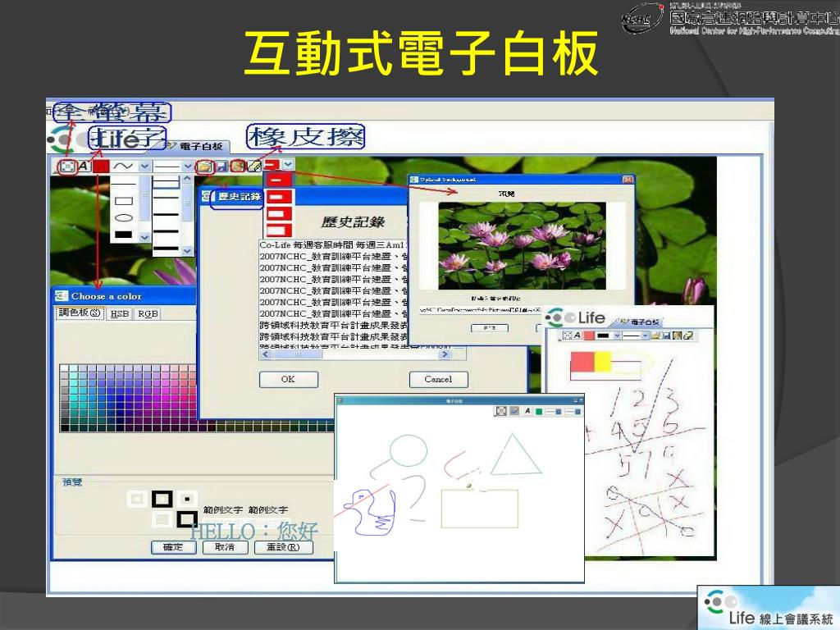Click OK in the 歷史記錄 dialog

pyautogui.click(x=288, y=379)
